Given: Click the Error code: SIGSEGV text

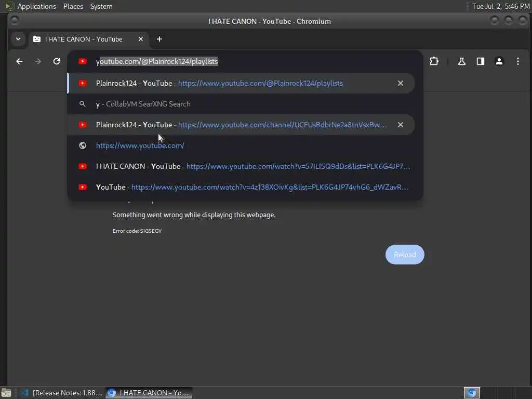Looking at the screenshot, I should [137, 231].
